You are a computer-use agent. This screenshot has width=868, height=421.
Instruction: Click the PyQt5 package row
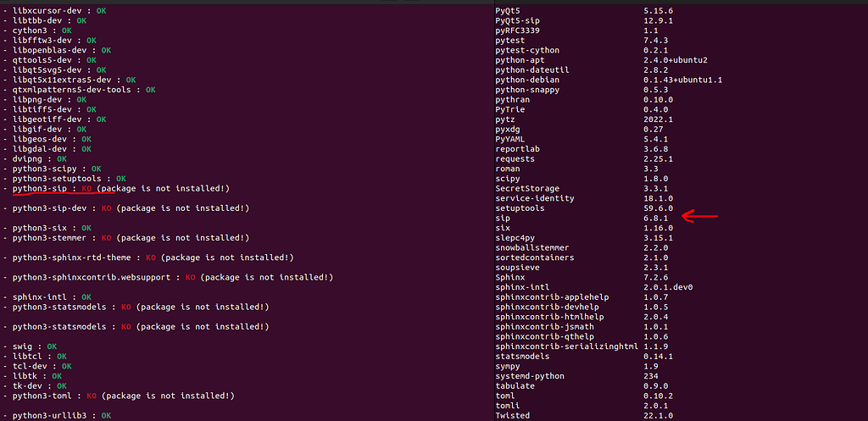tap(585, 10)
